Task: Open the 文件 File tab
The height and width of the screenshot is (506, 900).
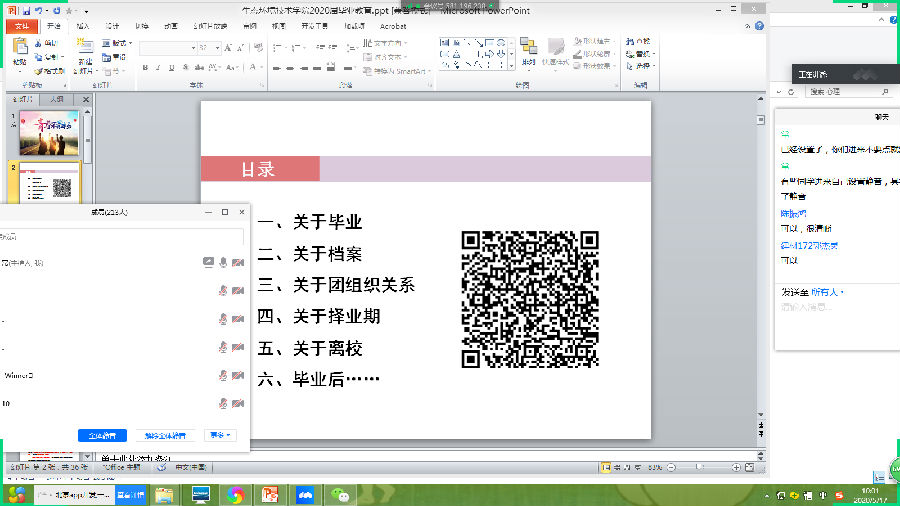Action: point(20,26)
